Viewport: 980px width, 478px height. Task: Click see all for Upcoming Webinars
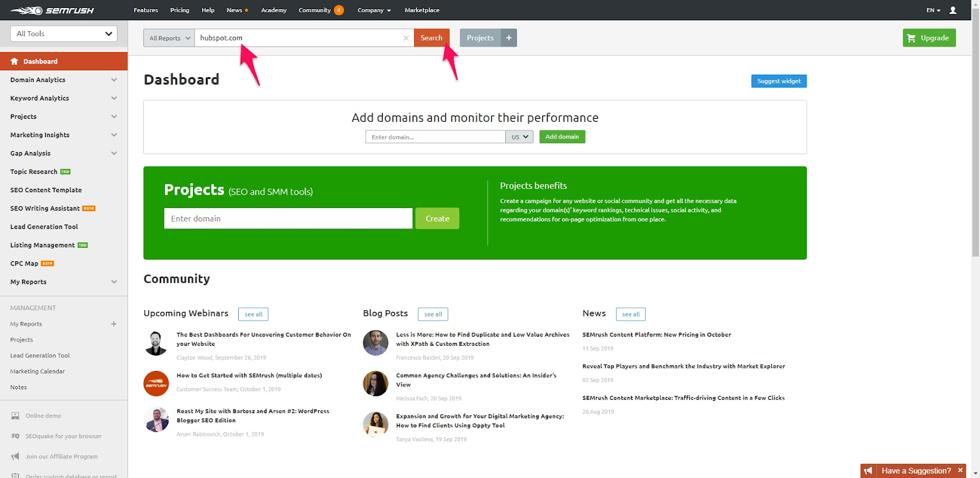pos(254,315)
